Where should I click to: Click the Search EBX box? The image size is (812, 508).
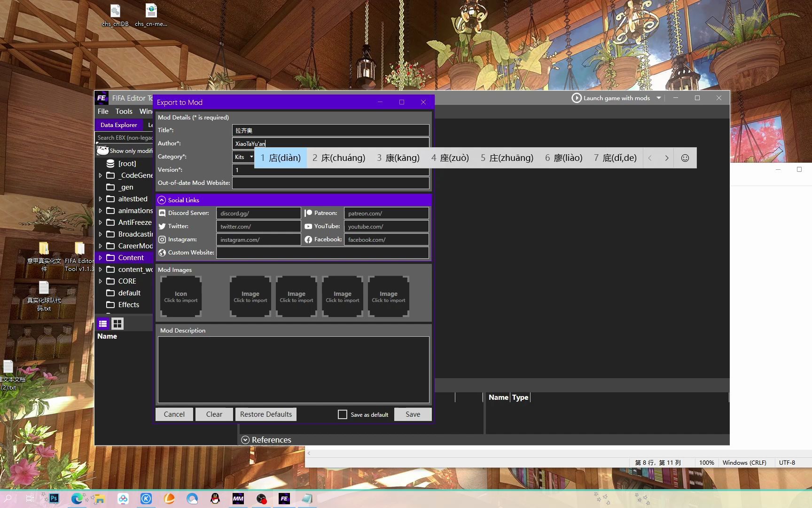[x=125, y=138]
